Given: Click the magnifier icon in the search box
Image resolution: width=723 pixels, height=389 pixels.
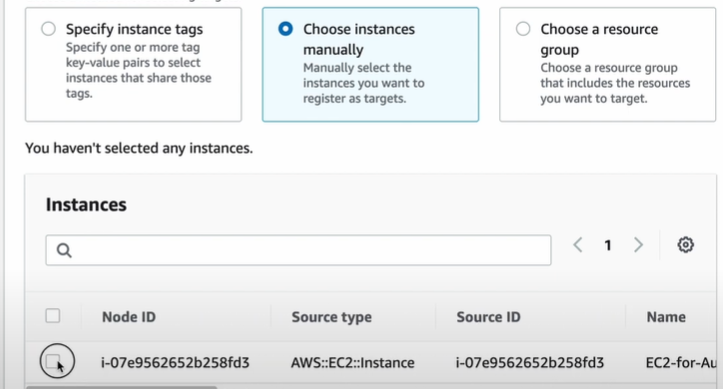Looking at the screenshot, I should tap(64, 250).
